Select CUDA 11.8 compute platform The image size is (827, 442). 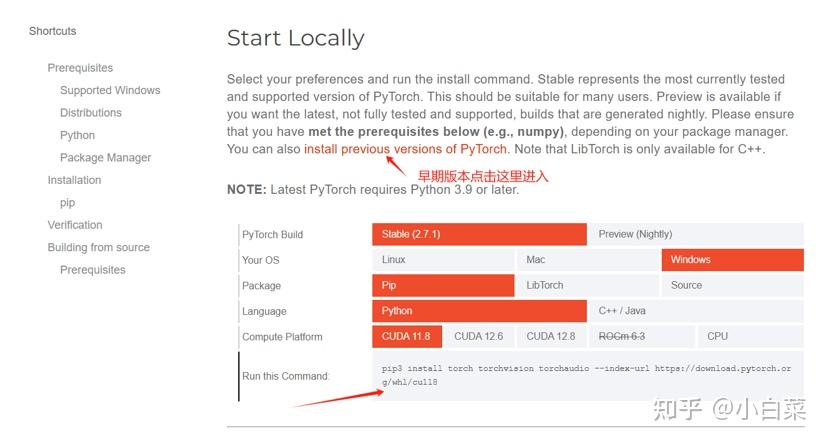click(x=406, y=336)
